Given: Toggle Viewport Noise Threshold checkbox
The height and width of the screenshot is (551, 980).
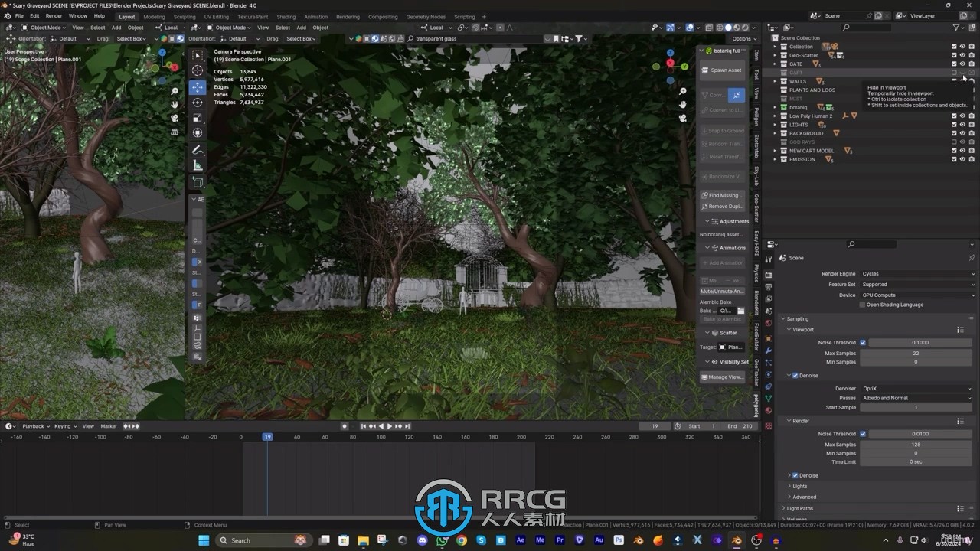Looking at the screenshot, I should coord(863,343).
